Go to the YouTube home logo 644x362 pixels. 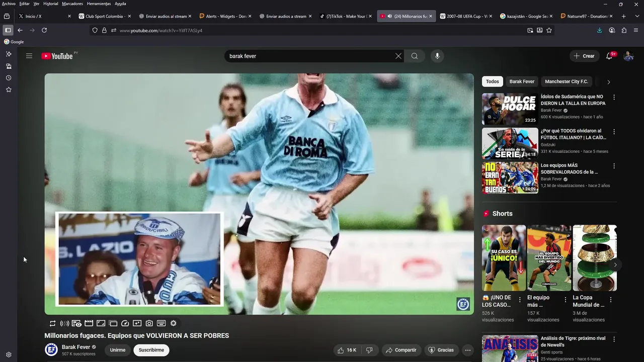tap(57, 56)
